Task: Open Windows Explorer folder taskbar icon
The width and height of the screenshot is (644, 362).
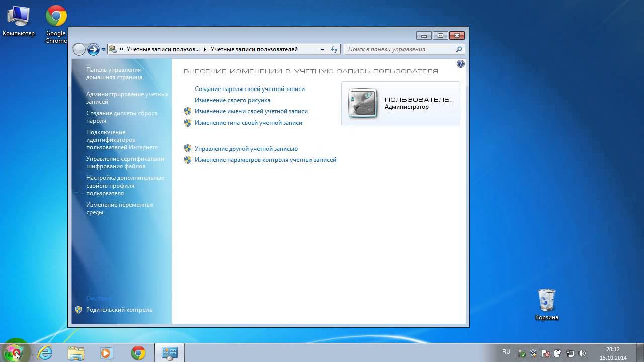Action: (x=76, y=353)
